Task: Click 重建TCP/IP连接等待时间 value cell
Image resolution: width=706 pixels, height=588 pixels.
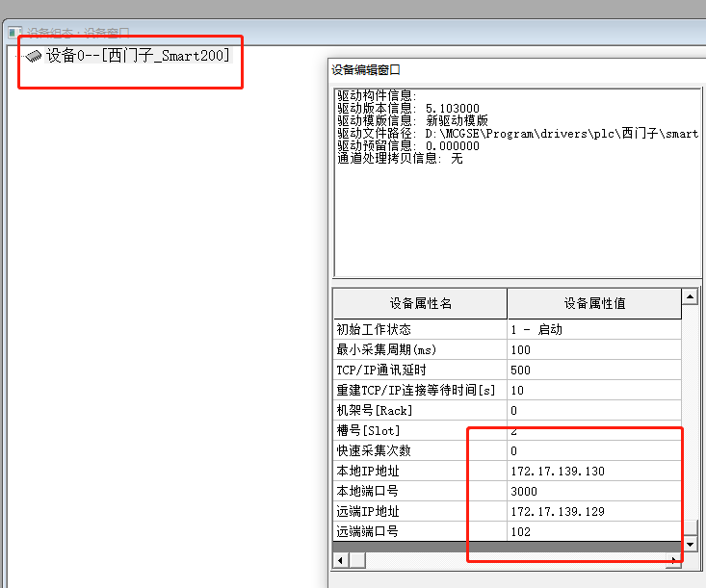Action: (x=594, y=390)
